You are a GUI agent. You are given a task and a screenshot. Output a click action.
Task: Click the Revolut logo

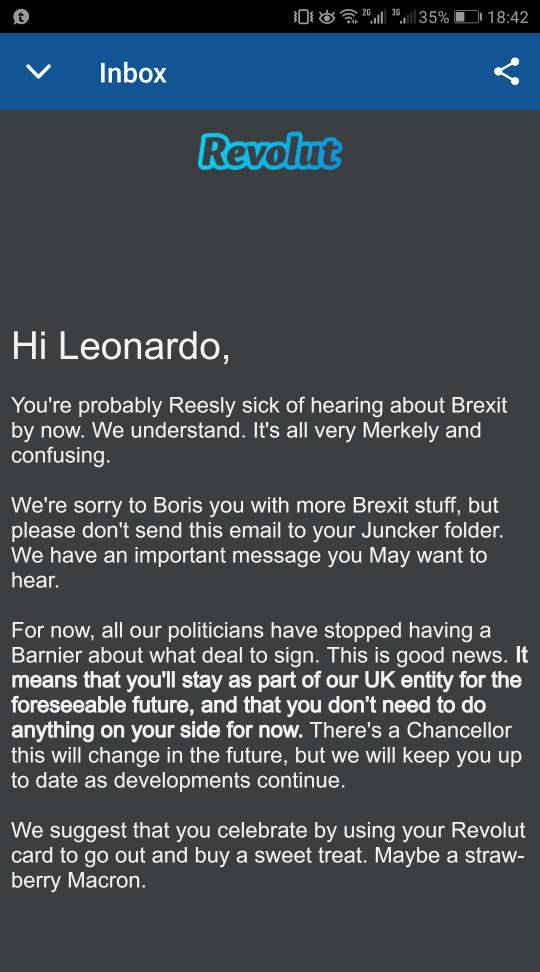point(270,152)
